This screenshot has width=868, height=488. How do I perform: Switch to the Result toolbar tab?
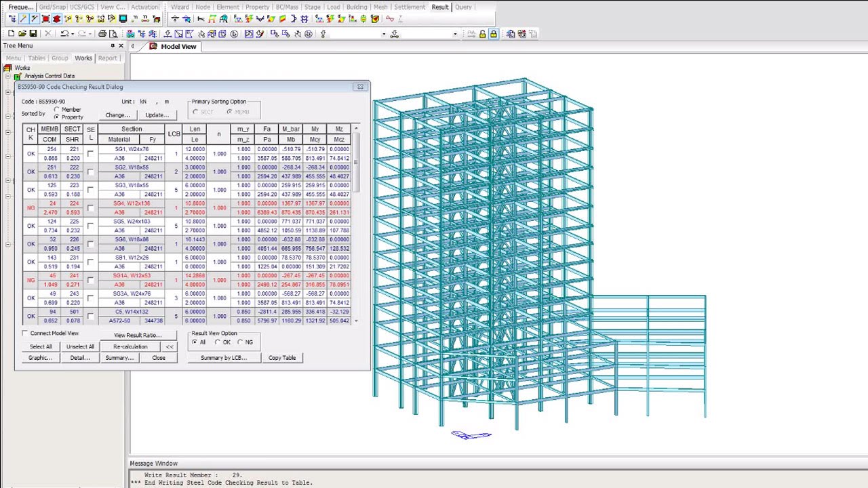coord(440,7)
